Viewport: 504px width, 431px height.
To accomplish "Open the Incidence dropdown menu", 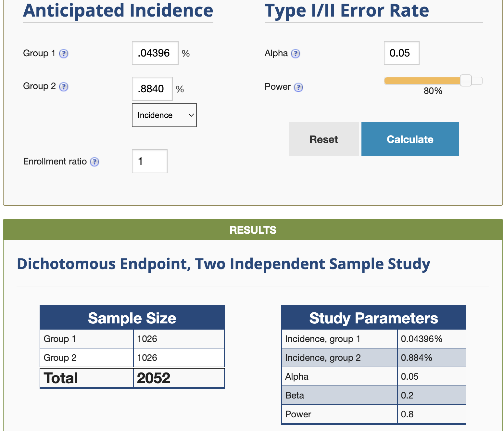I will click(164, 115).
